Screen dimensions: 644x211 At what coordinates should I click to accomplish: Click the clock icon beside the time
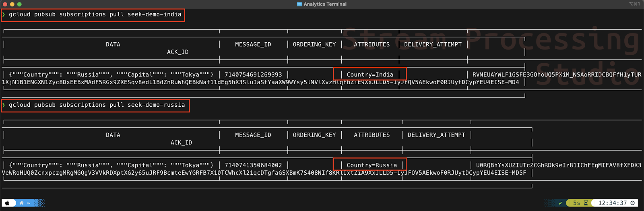(x=633, y=203)
